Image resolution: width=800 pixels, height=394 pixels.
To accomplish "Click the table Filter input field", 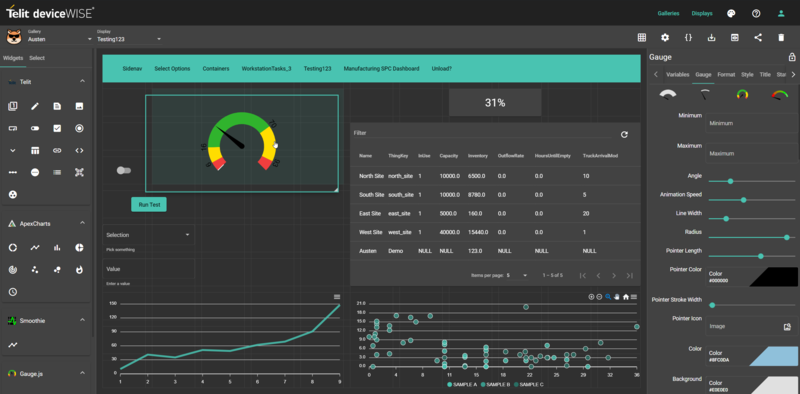I will (482, 133).
